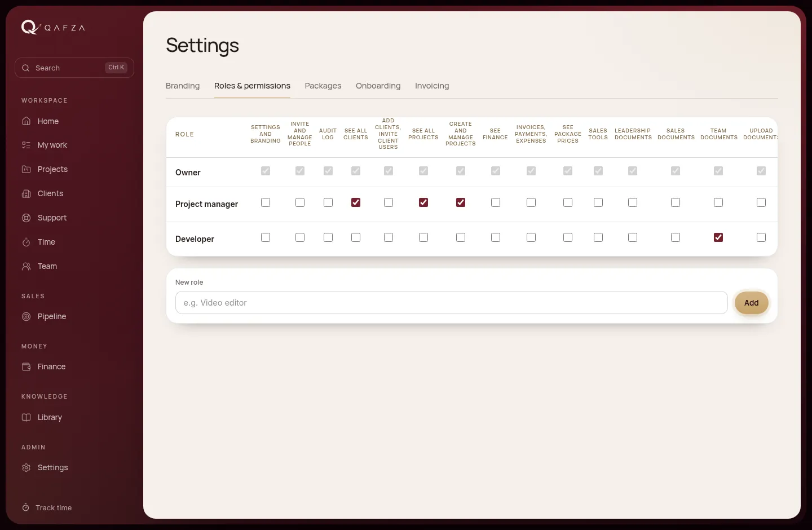812x530 pixels.
Task: Click the AUDIT LOG column header
Action: (x=328, y=134)
